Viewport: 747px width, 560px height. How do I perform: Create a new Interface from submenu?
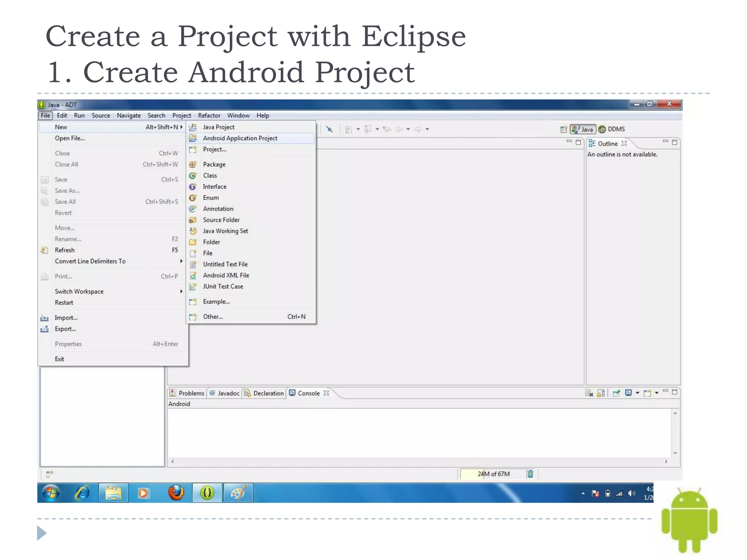click(x=251, y=187)
